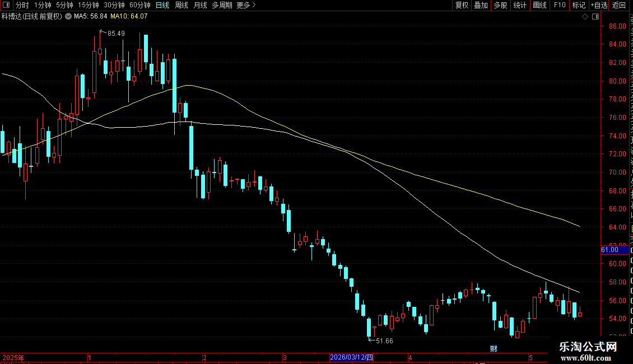Select the 日线 daily chart tab
This screenshot has height=364, width=633.
click(162, 5)
